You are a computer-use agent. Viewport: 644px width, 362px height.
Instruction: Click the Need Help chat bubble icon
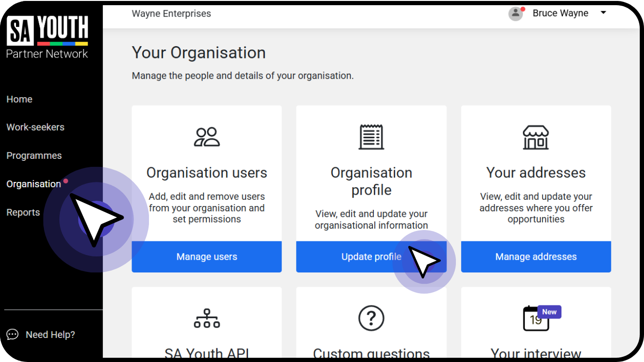point(12,335)
